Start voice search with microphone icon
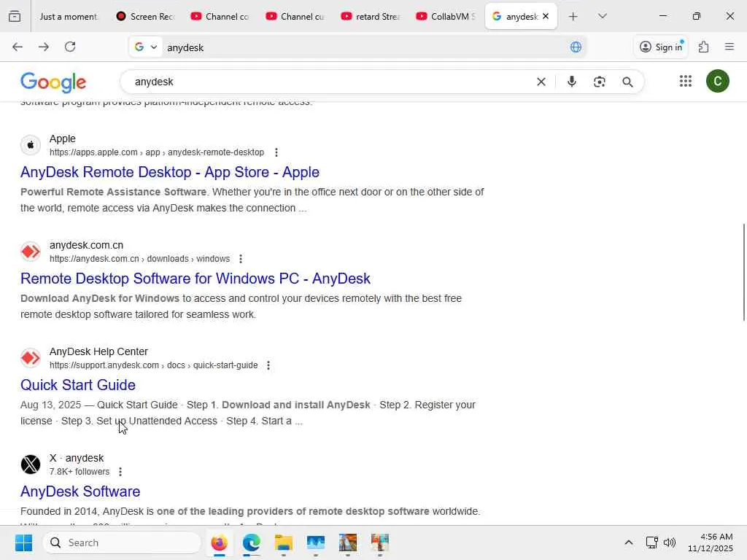 pos(572,82)
